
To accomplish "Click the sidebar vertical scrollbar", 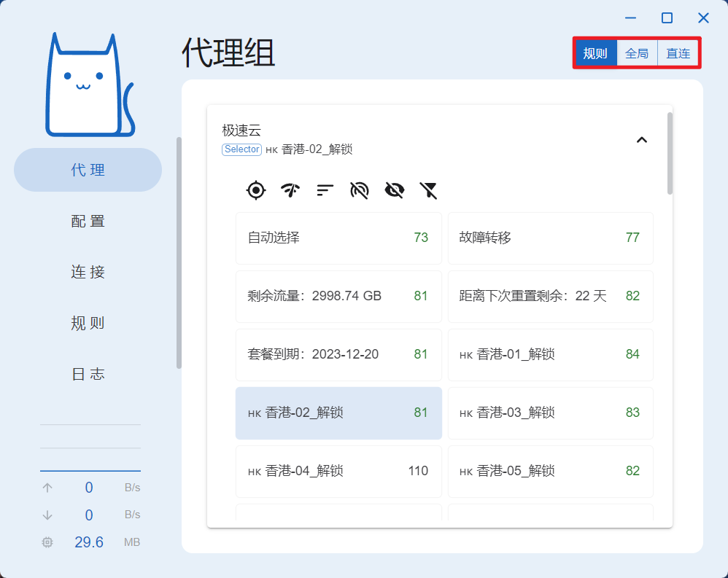I will pyautogui.click(x=179, y=253).
